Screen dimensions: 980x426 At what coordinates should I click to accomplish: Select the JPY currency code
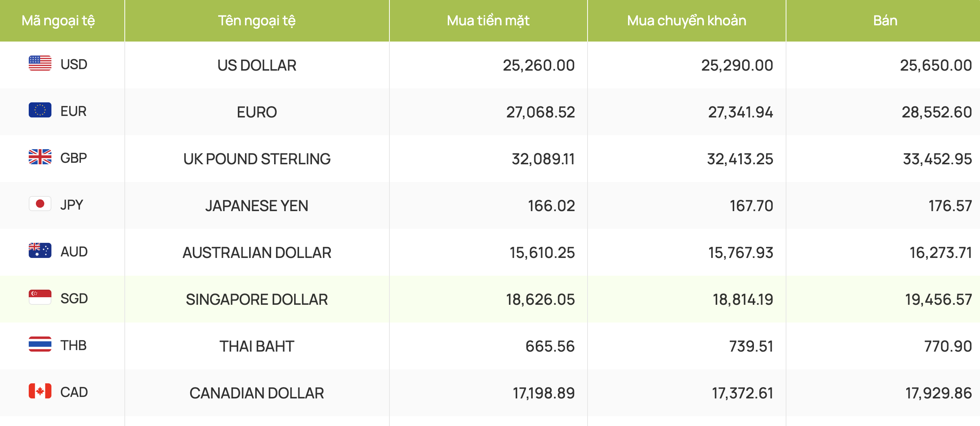pos(71,205)
